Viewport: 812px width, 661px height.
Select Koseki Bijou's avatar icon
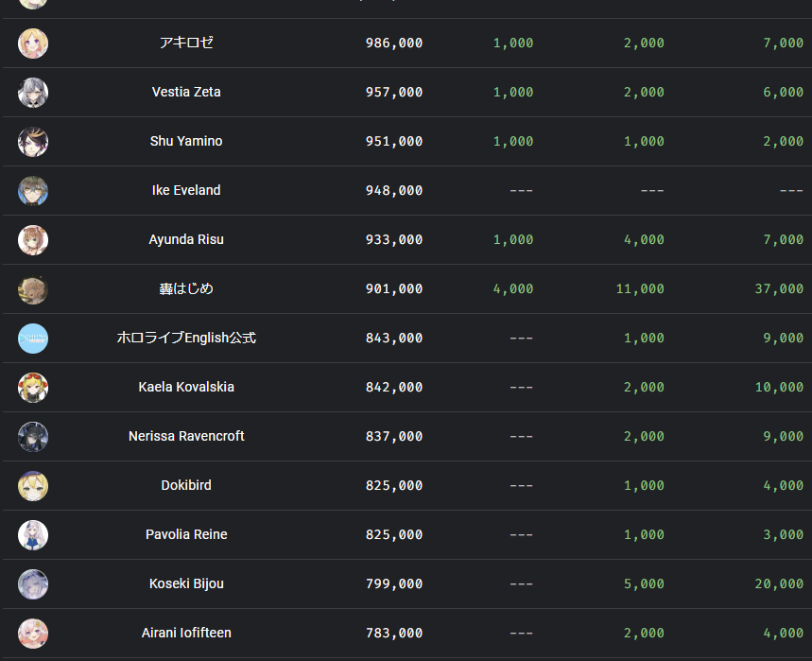click(x=33, y=584)
